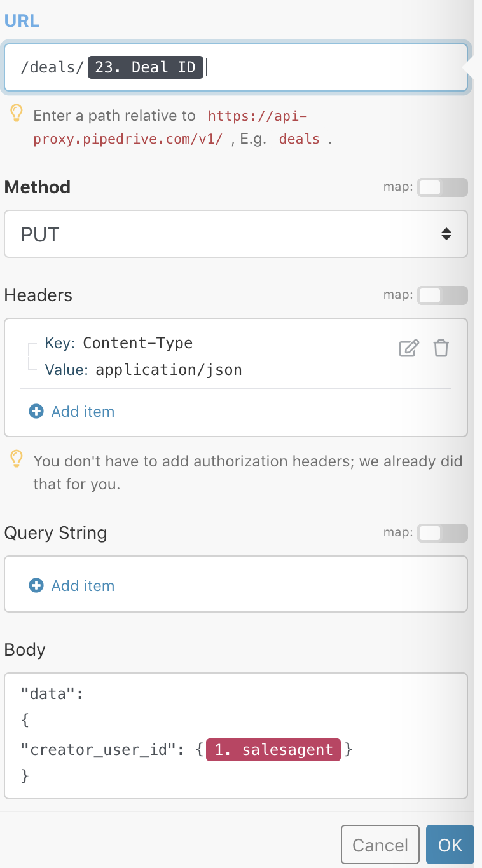Screen dimensions: 482x868
Task: Click plus icon under Headers
Action: pos(36,412)
